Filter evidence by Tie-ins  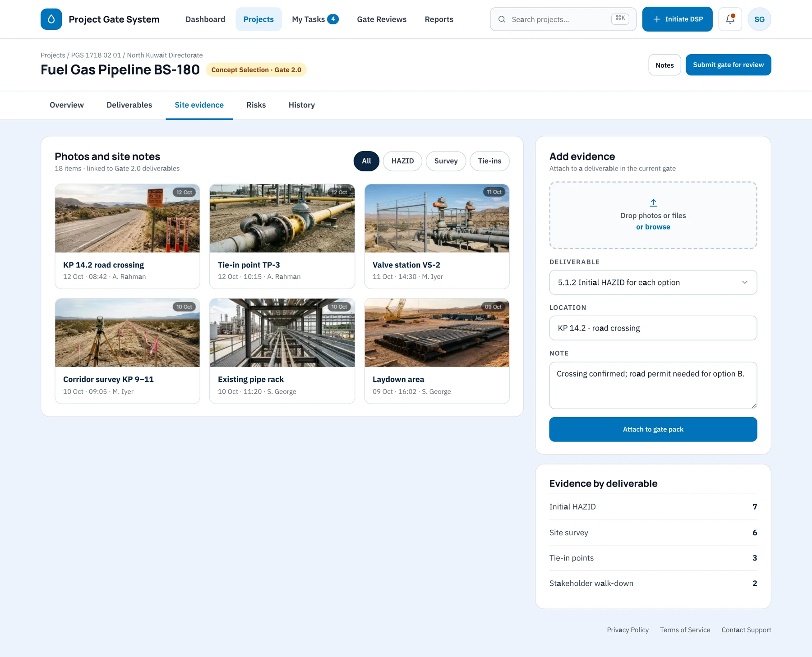[489, 161]
